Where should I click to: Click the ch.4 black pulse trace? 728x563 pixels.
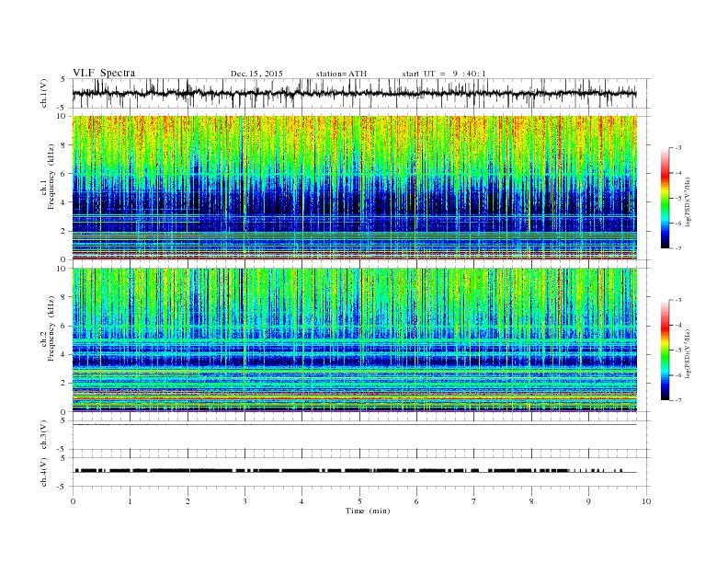355,471
